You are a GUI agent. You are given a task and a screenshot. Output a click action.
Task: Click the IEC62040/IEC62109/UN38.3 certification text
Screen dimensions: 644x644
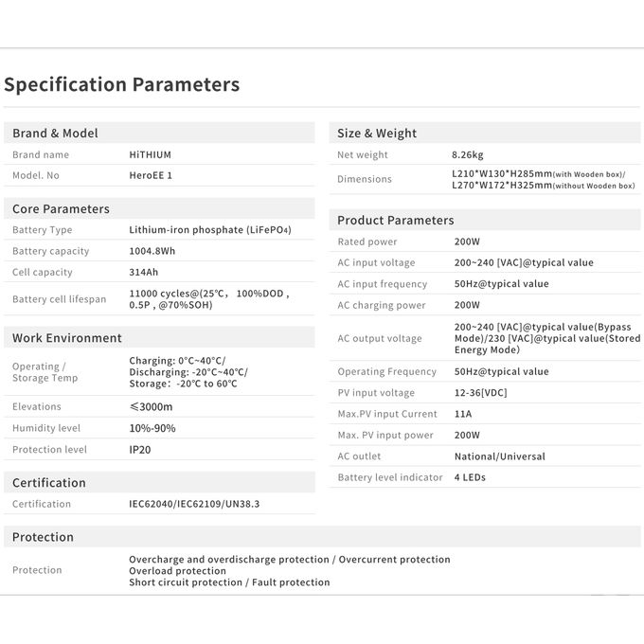[x=194, y=504]
